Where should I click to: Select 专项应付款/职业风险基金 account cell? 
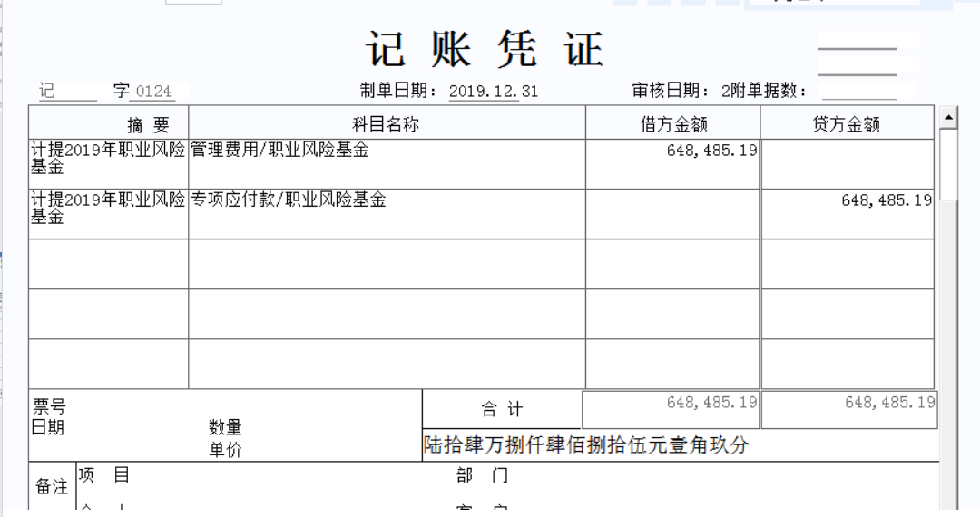click(x=387, y=213)
